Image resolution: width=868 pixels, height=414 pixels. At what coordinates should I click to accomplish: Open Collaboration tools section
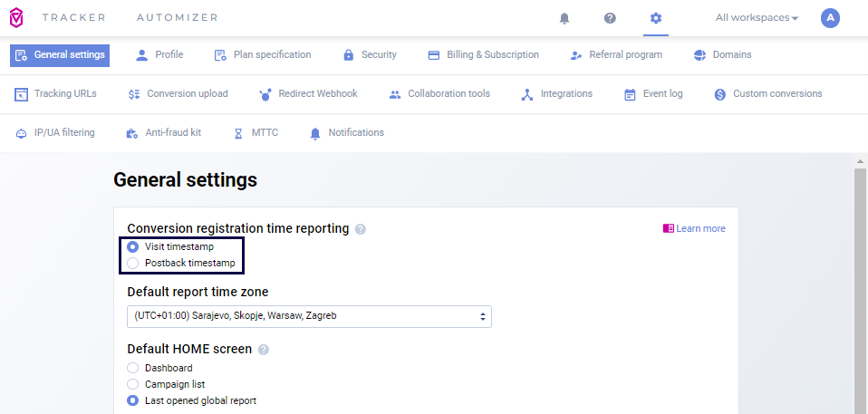pos(439,94)
